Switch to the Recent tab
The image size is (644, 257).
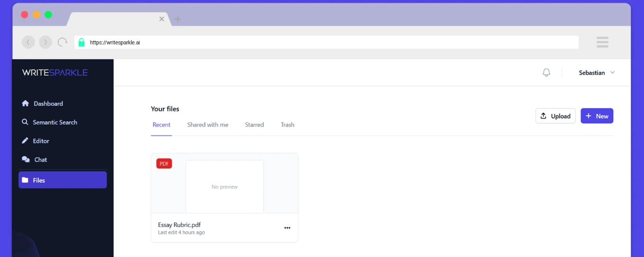coord(161,125)
